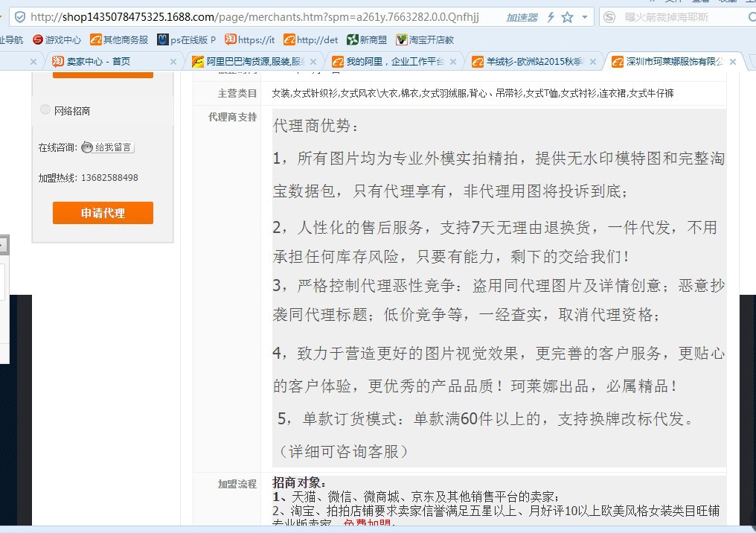
Task: Click the lightning bolt speed-mode icon
Action: click(x=551, y=17)
